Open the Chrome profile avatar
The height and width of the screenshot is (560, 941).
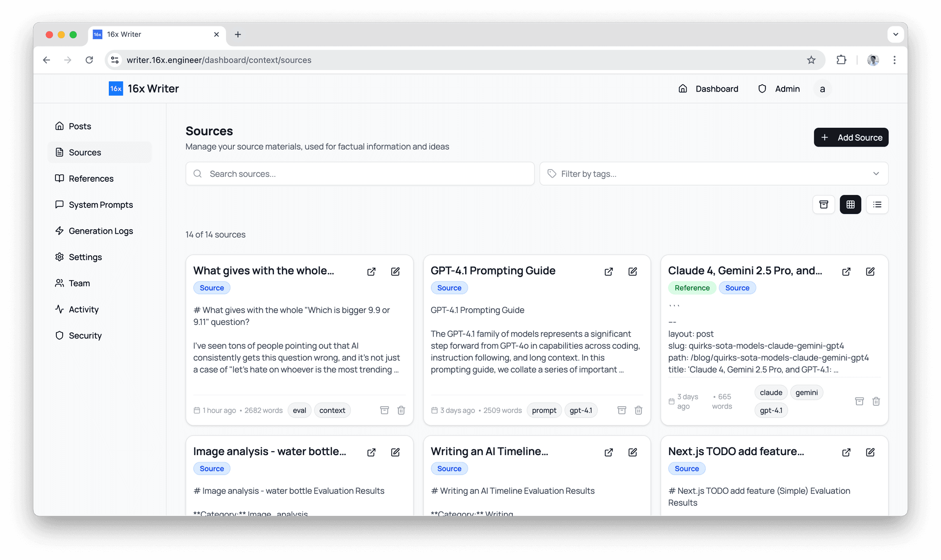pos(873,60)
